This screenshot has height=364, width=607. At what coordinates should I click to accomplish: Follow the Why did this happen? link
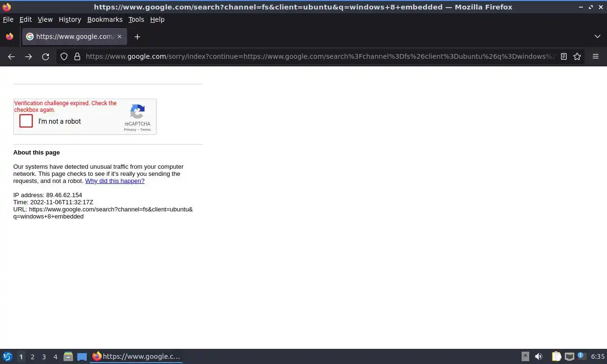[x=115, y=181]
